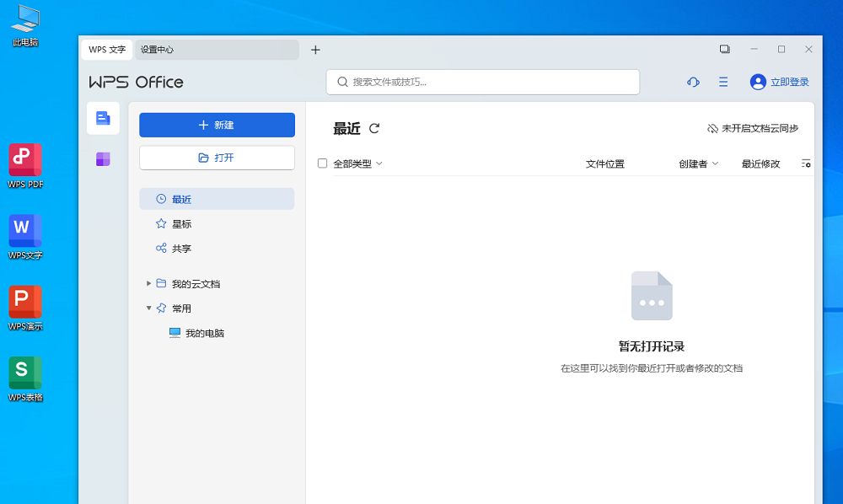Click the search files or tips field
The height and width of the screenshot is (504, 843).
point(489,82)
